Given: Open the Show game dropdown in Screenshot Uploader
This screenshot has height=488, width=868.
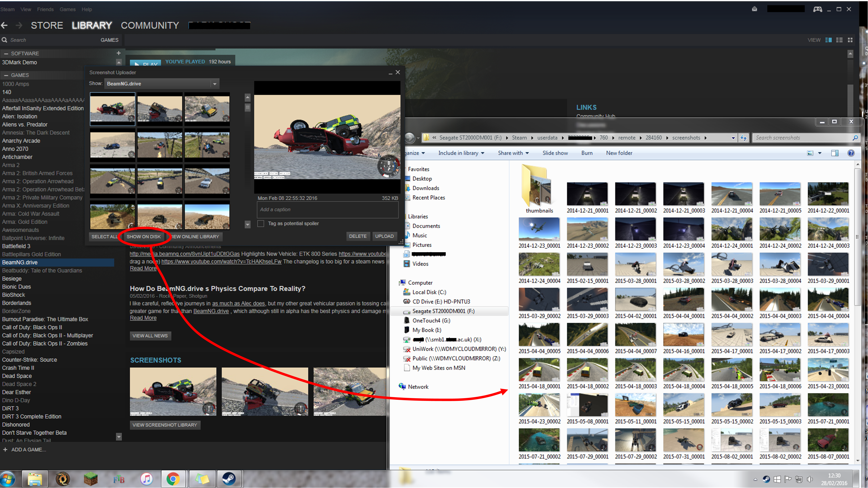Looking at the screenshot, I should pos(162,84).
